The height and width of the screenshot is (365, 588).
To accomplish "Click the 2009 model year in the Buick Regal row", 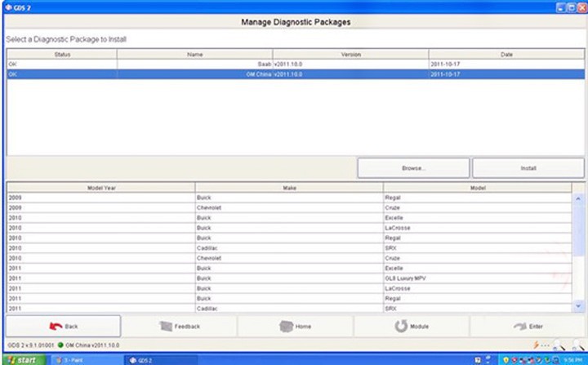I will tap(101, 198).
